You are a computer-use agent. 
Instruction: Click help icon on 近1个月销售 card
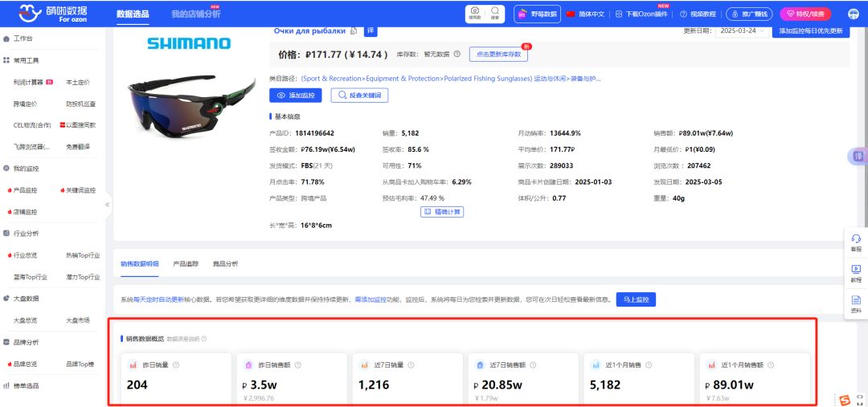click(x=649, y=365)
